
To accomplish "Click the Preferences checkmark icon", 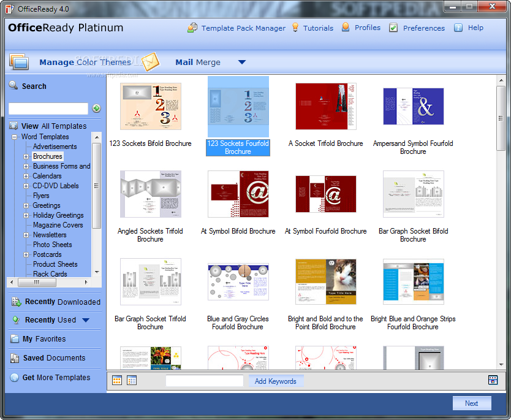I will click(393, 28).
